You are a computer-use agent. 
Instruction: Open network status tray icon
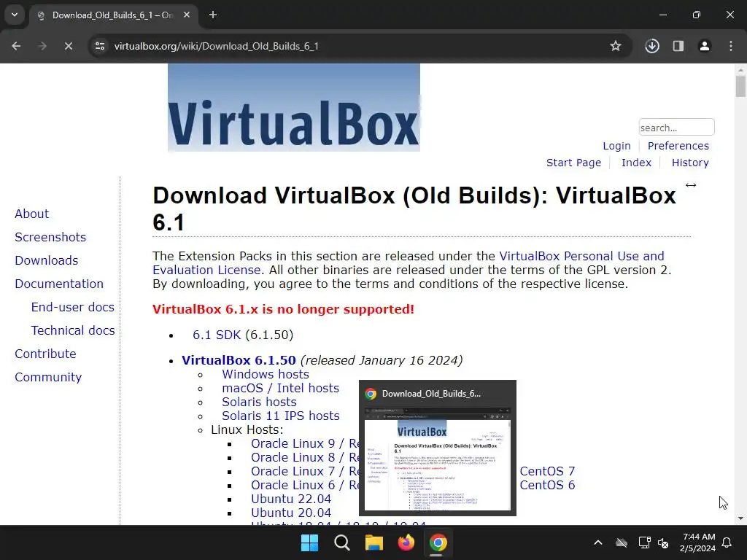644,542
